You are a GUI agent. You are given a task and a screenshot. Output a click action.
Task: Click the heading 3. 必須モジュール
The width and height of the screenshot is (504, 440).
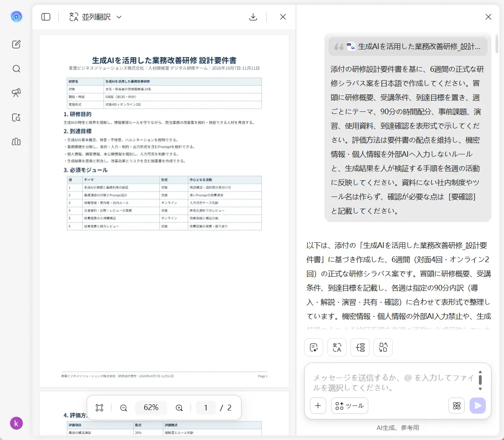85,170
